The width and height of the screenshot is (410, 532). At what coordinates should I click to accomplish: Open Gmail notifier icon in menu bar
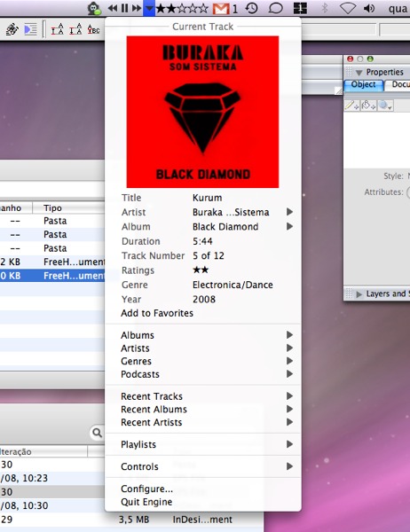point(221,9)
